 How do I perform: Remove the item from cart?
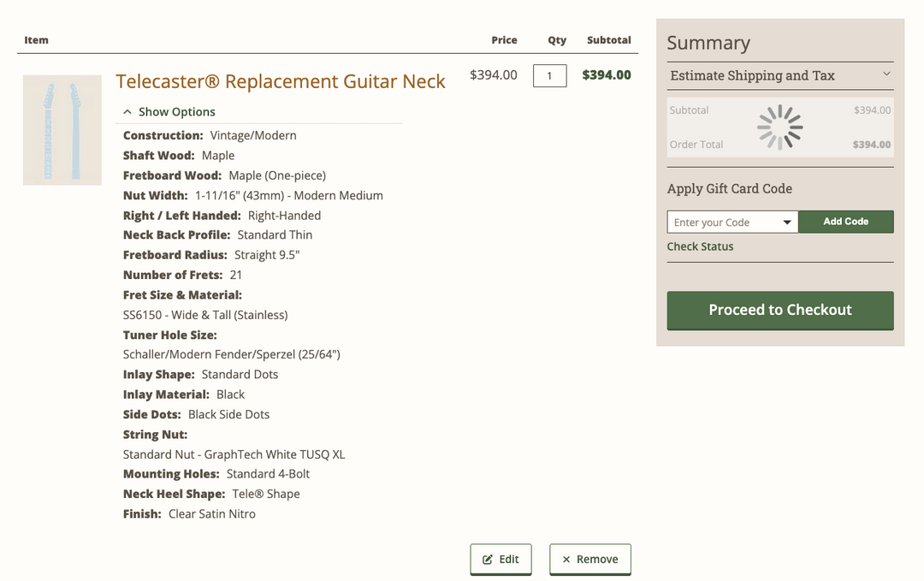589,560
